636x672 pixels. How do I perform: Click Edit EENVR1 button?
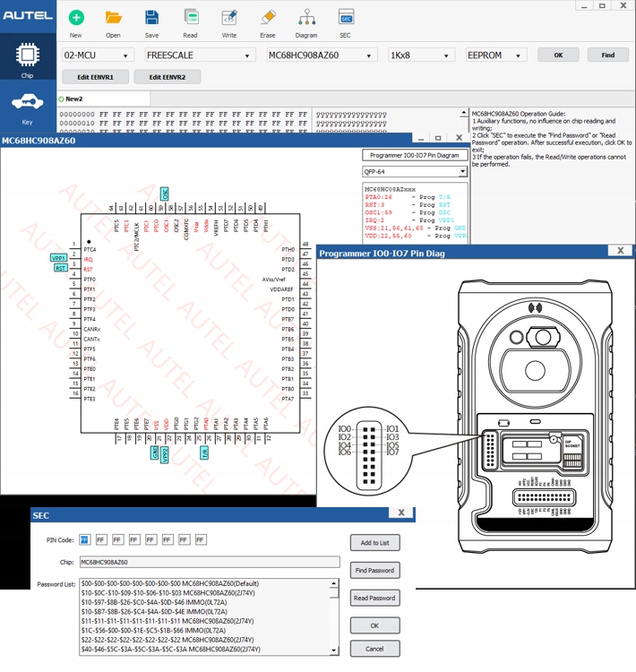pos(95,77)
